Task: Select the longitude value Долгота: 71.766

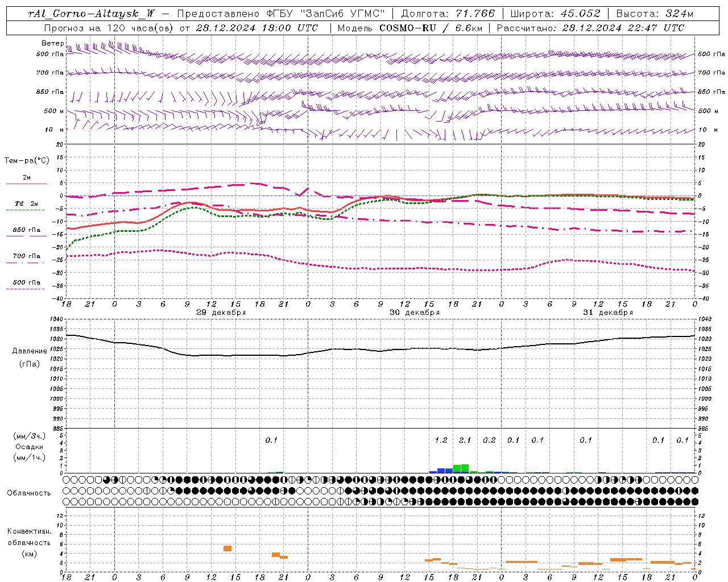Action: coord(448,14)
